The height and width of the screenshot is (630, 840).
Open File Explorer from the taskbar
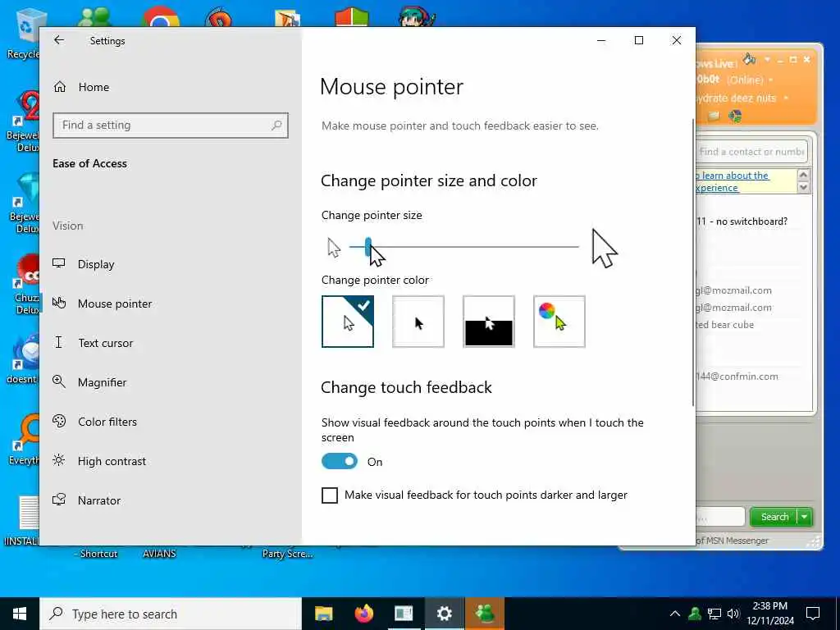[x=323, y=614]
